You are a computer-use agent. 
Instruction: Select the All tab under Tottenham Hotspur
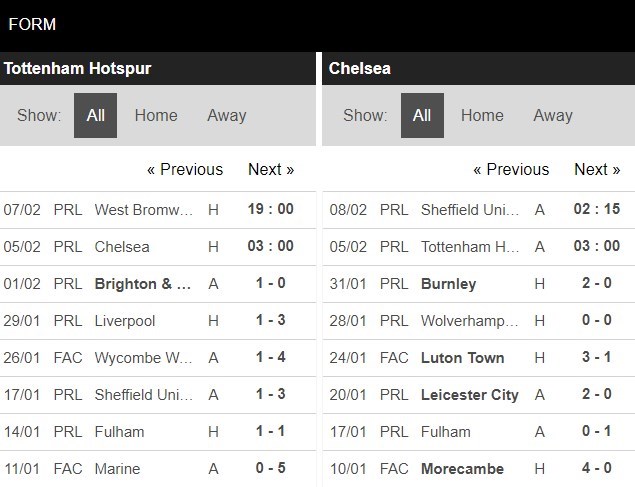(x=95, y=115)
